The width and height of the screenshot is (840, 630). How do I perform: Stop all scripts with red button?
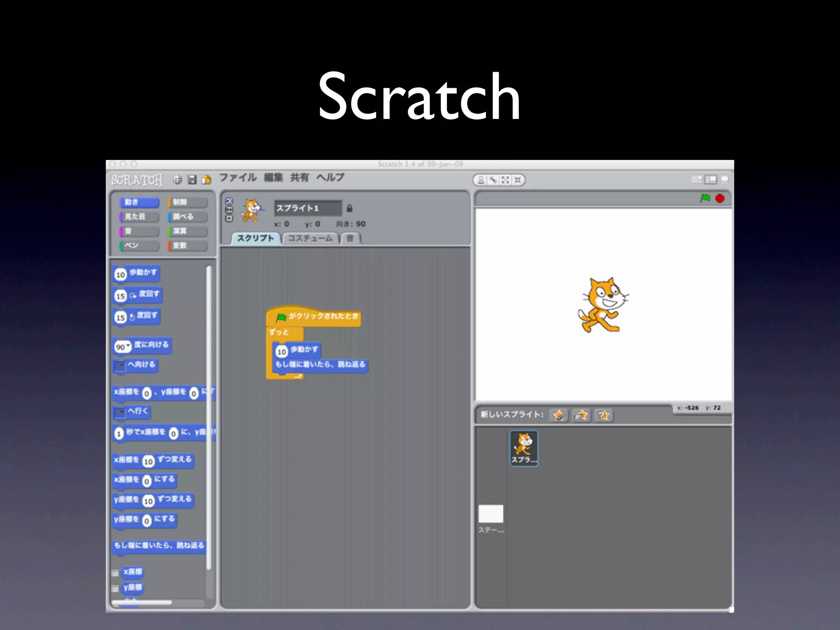[720, 199]
